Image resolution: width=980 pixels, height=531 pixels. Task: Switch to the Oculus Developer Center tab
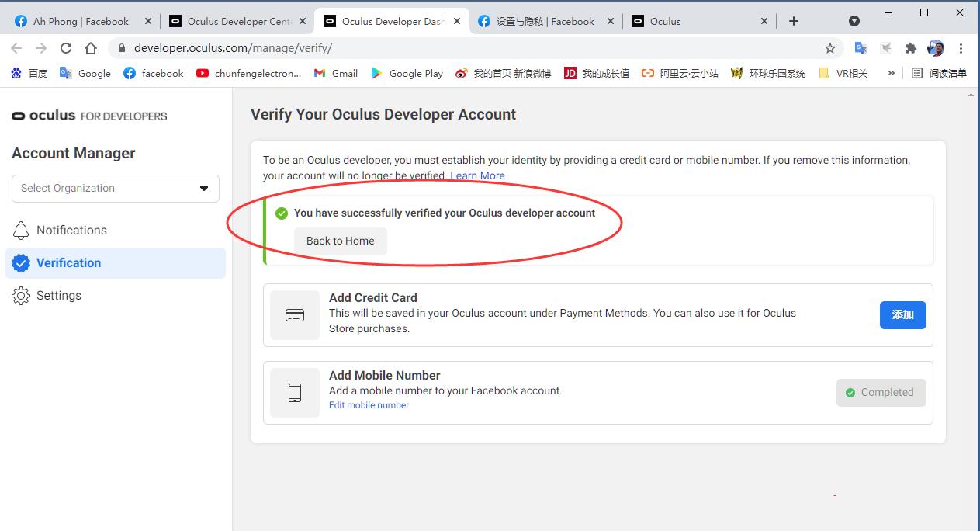238,21
